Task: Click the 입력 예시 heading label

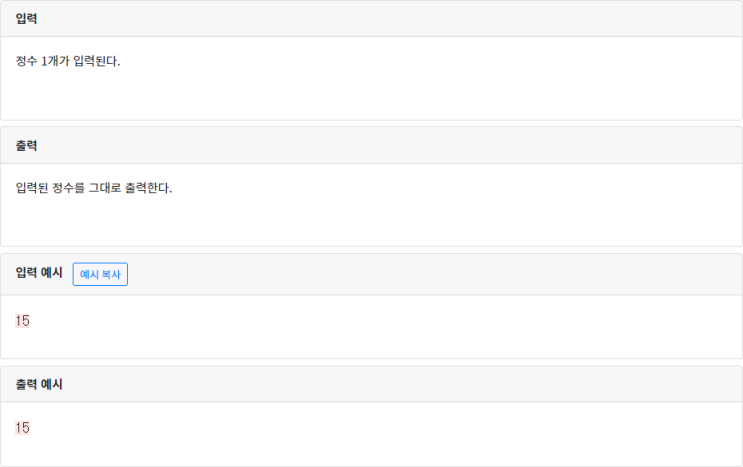Action: (x=39, y=273)
